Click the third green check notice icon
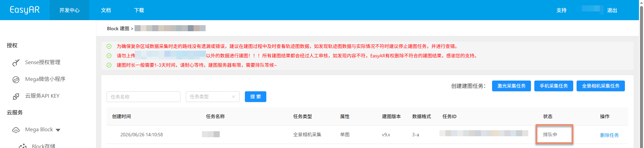Screen dimensions: 644x148 point(109,65)
